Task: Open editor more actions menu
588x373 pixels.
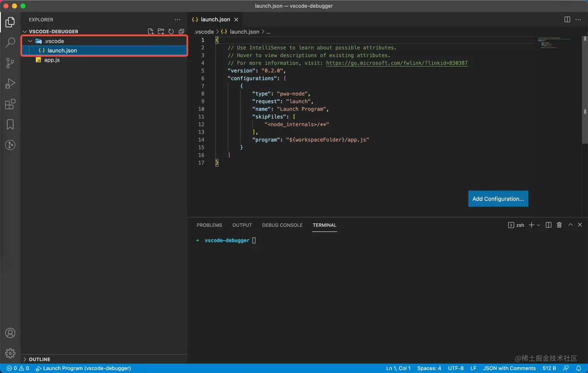Action: click(578, 19)
